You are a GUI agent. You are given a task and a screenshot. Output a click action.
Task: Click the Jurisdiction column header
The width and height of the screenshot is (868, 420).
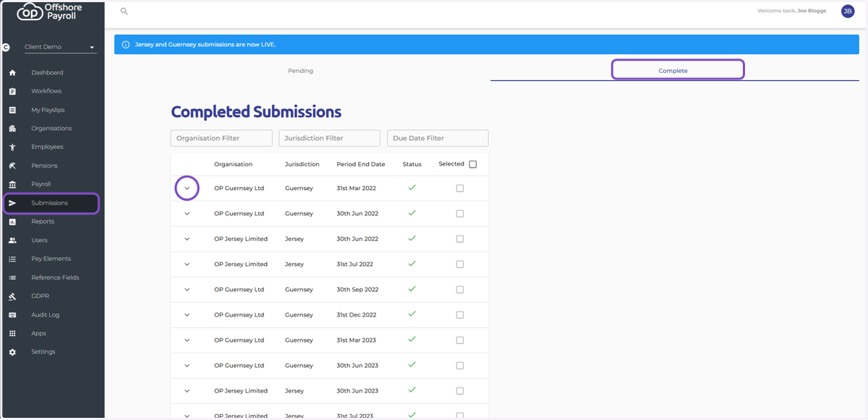tap(302, 165)
